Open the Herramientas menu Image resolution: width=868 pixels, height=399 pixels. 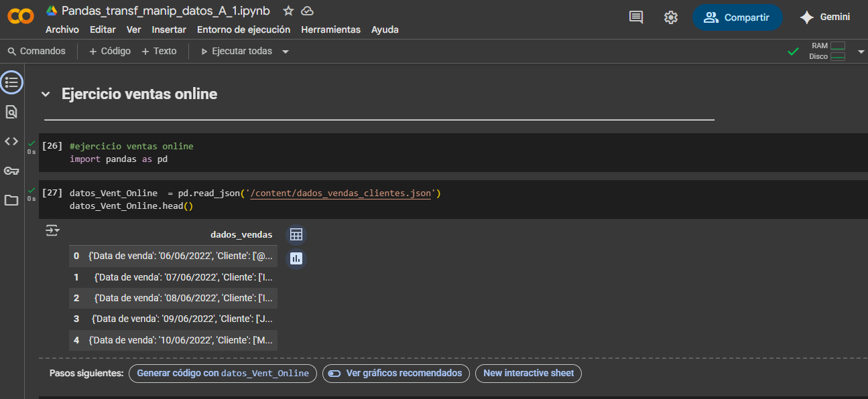click(331, 29)
